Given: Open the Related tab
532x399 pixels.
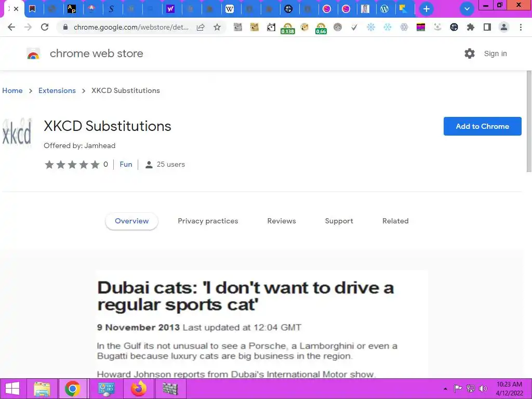Looking at the screenshot, I should 395,221.
